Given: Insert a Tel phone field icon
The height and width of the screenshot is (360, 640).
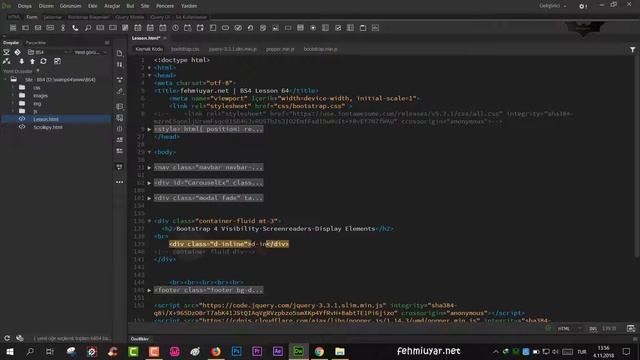Looking at the screenshot, I should pos(76,28).
